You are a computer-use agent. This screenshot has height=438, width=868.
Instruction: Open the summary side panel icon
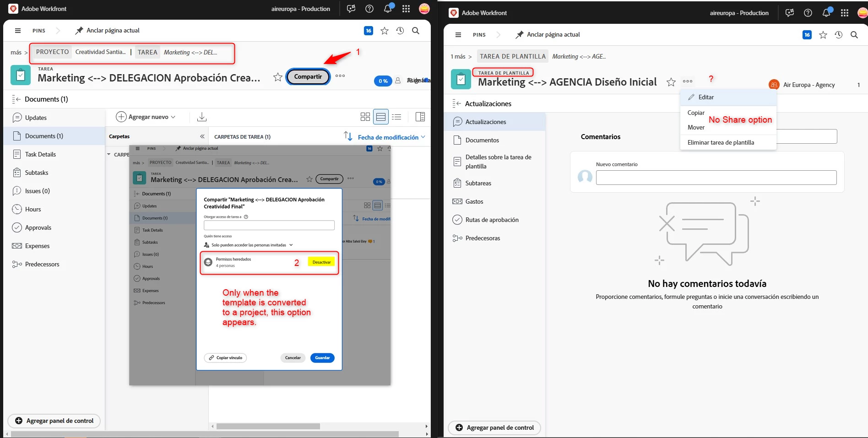[x=420, y=117]
